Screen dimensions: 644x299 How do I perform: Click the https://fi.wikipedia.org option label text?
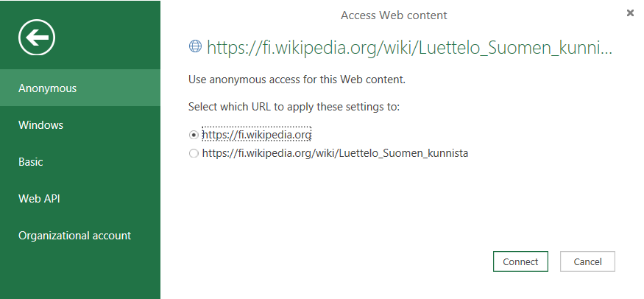point(257,135)
